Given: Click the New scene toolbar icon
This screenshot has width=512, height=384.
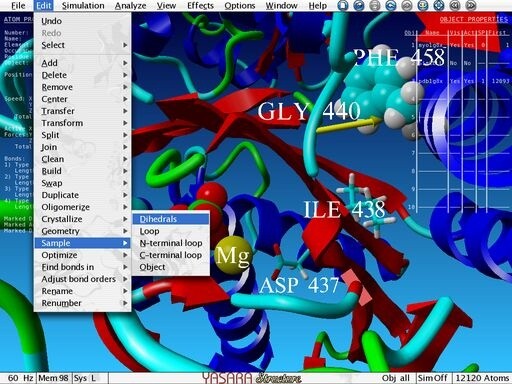Looking at the screenshot, I should [343, 6].
